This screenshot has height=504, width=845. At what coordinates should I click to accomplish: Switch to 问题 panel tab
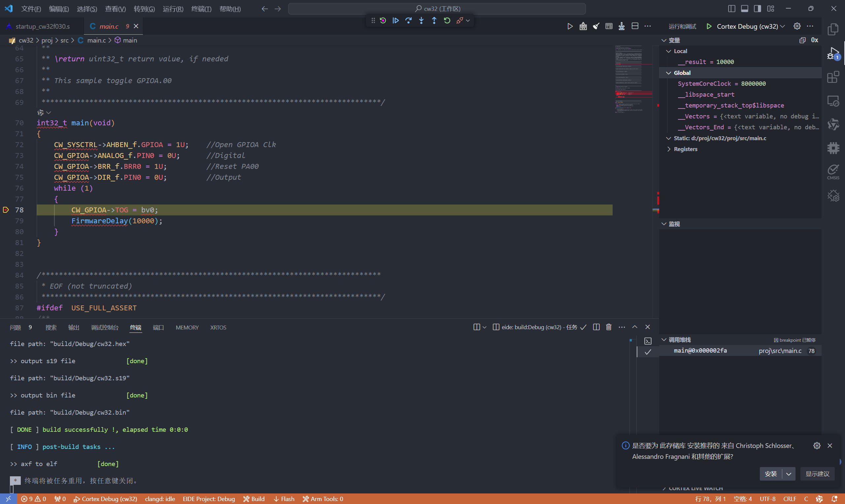[x=16, y=328]
